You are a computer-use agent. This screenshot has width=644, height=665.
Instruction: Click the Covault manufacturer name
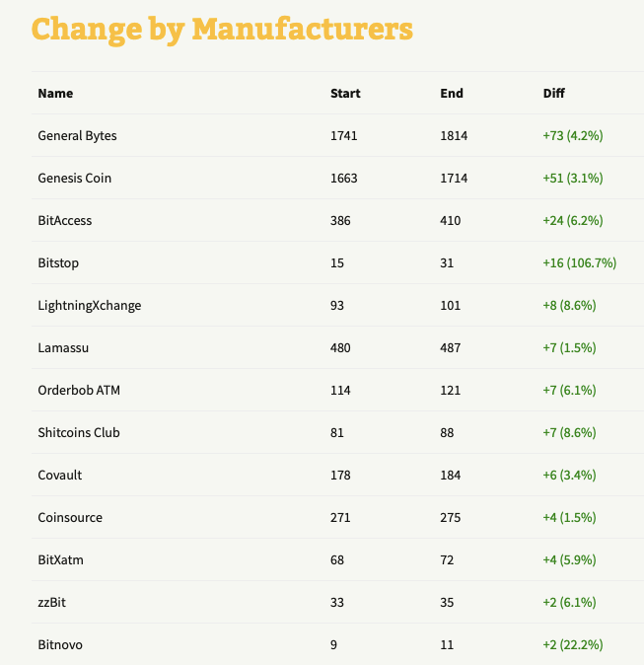pos(60,476)
